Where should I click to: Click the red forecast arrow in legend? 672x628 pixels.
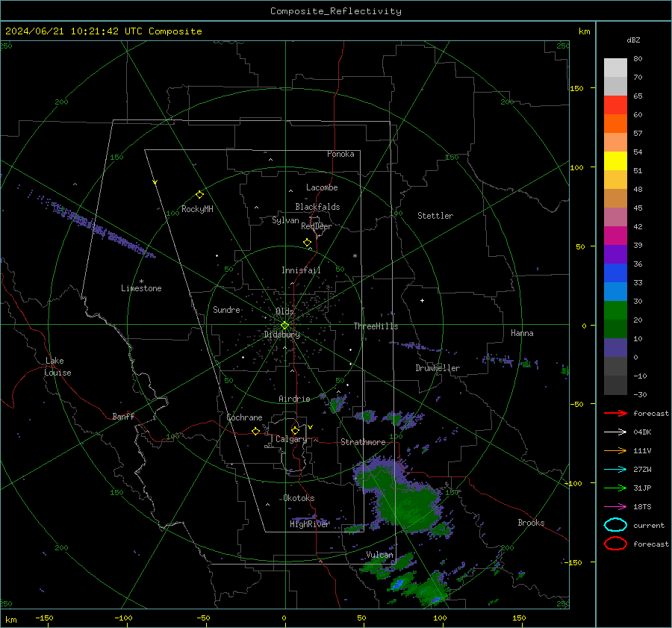(x=615, y=413)
